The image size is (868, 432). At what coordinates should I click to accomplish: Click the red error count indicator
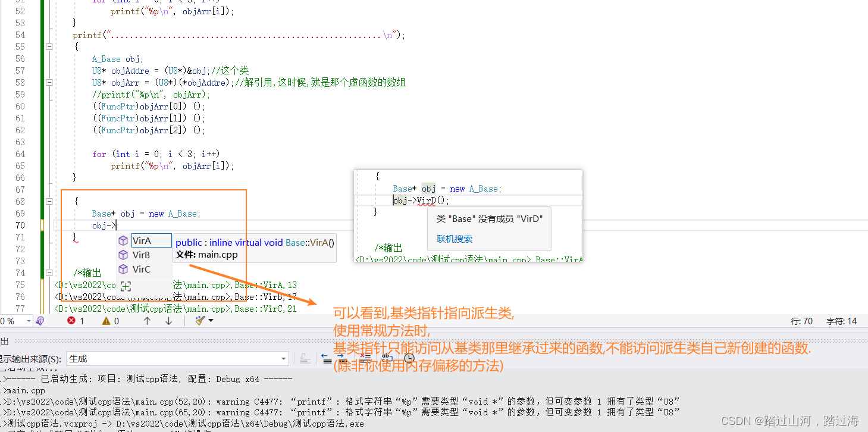pyautogui.click(x=76, y=321)
